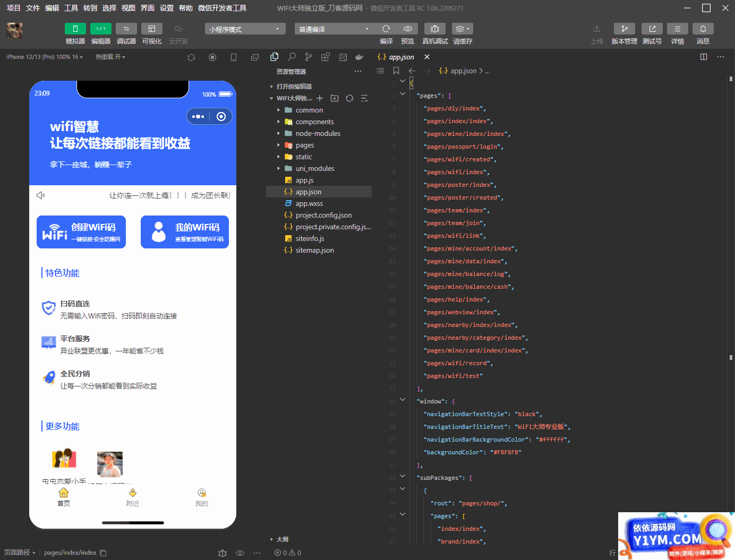The height and width of the screenshot is (560, 735).
Task: Toggle the eye icon in the bottom status bar
Action: click(x=240, y=553)
